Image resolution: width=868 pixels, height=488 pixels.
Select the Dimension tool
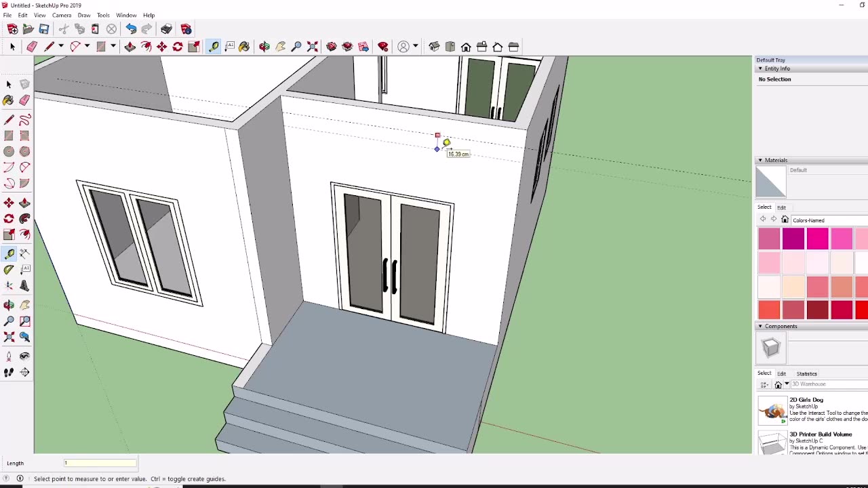(24, 253)
